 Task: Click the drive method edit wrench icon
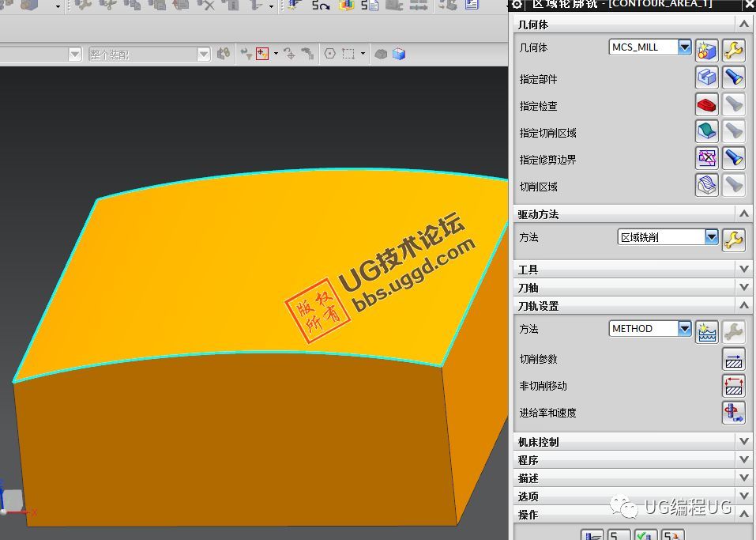pyautogui.click(x=734, y=239)
